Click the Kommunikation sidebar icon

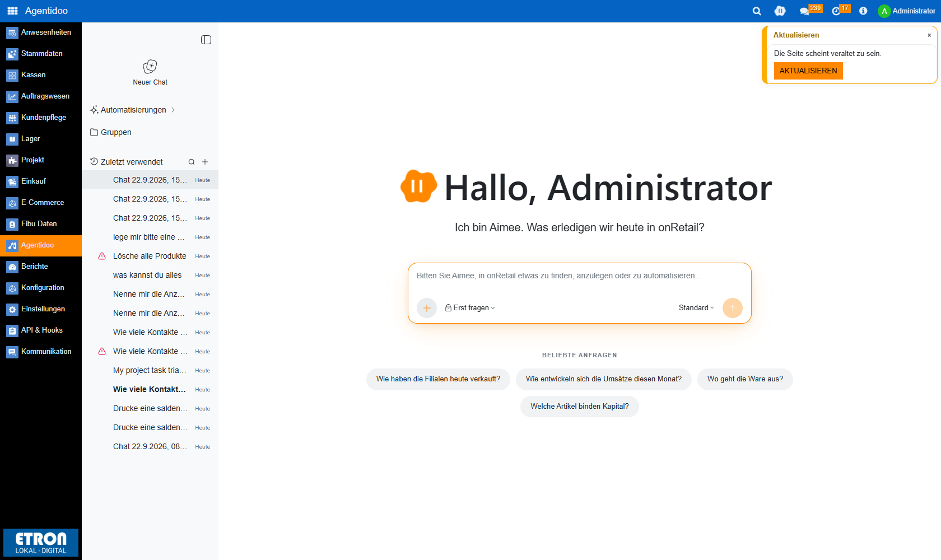pos(12,352)
